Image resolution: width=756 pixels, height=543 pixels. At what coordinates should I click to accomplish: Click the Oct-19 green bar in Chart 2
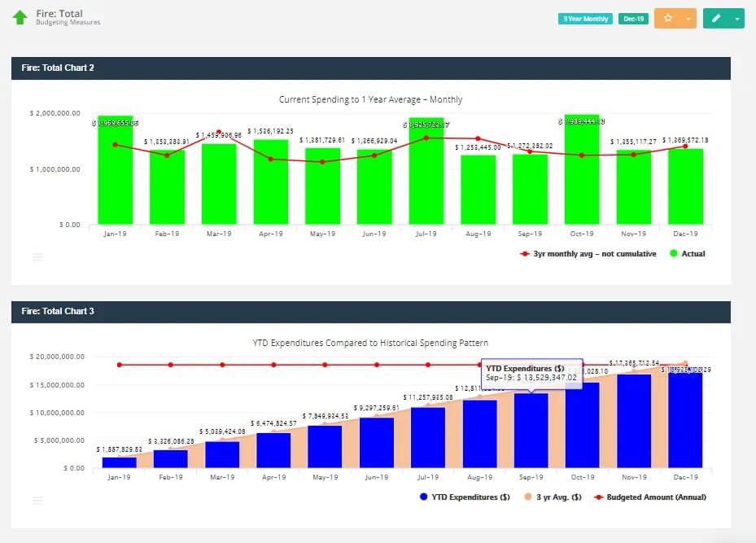(582, 169)
